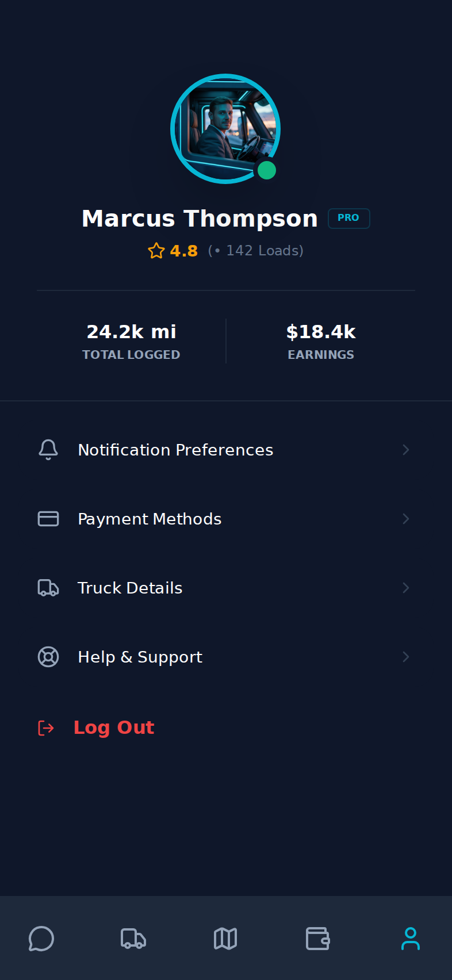Click the 4.8 star rating
Image resolution: width=452 pixels, height=980 pixels.
click(x=173, y=251)
